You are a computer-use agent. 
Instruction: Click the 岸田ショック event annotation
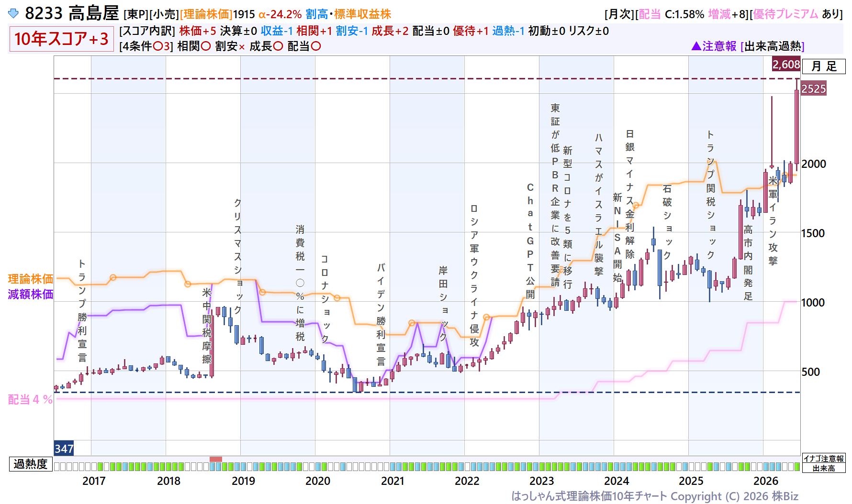pyautogui.click(x=443, y=304)
